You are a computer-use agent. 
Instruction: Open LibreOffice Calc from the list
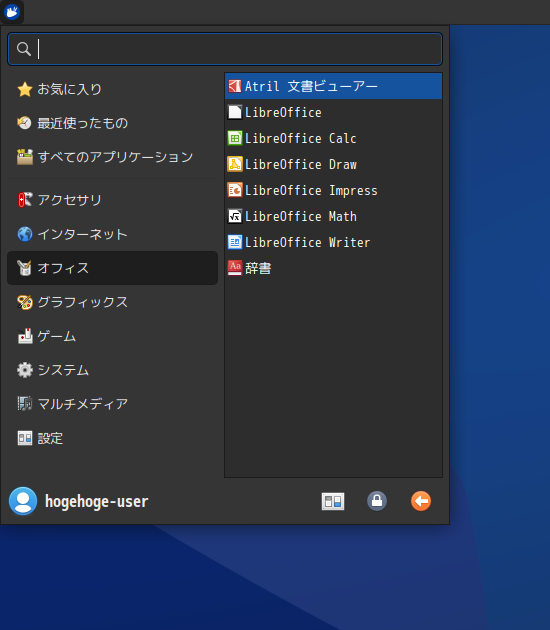click(x=333, y=138)
